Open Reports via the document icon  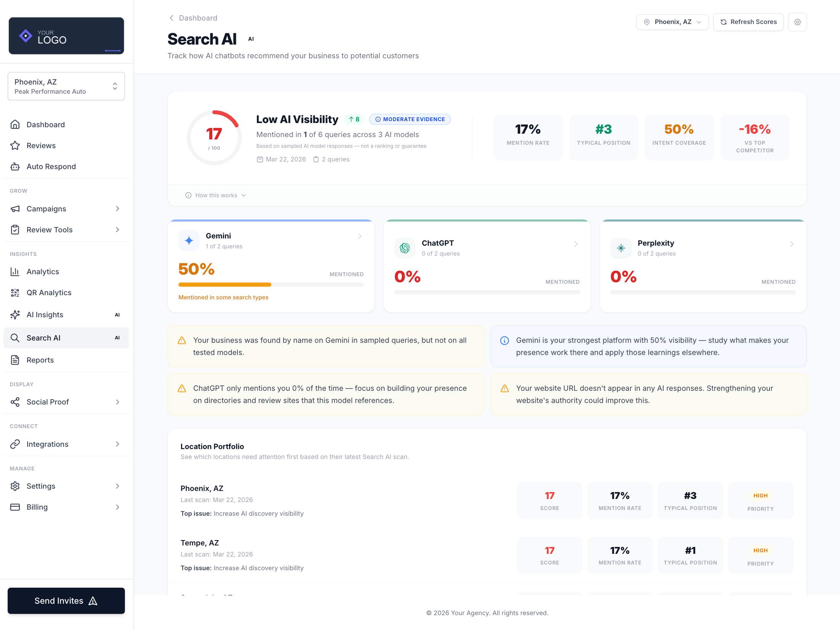click(15, 360)
